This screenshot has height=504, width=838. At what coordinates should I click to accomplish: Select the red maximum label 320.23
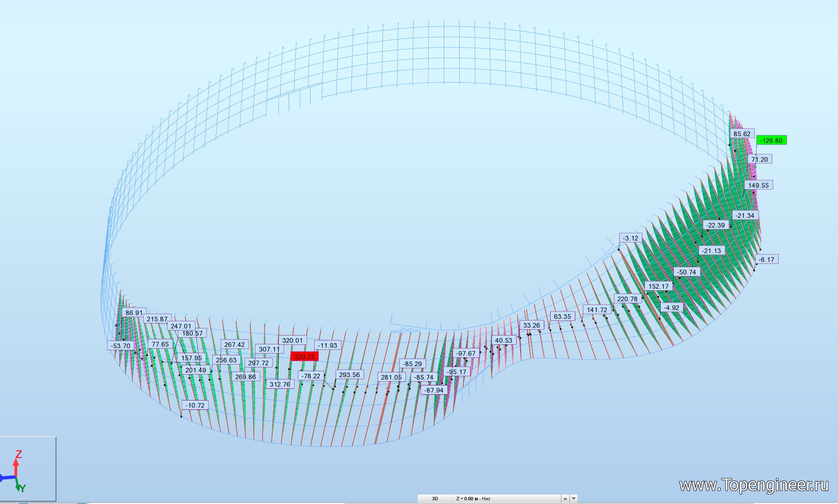(x=304, y=357)
